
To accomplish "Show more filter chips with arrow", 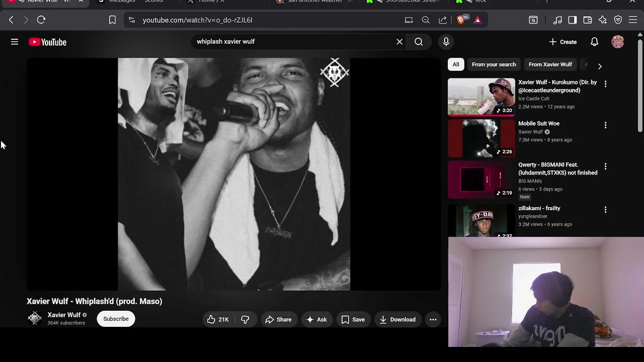I will click(x=599, y=66).
